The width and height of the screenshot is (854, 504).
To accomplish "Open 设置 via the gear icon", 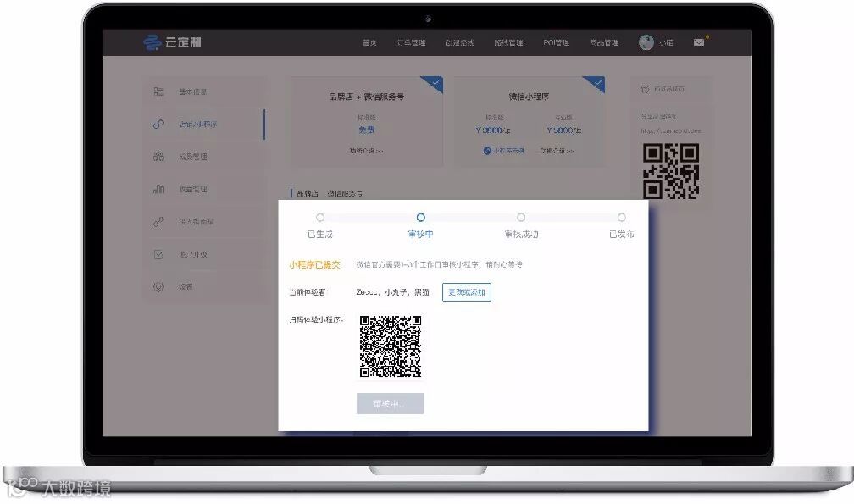I will point(158,286).
